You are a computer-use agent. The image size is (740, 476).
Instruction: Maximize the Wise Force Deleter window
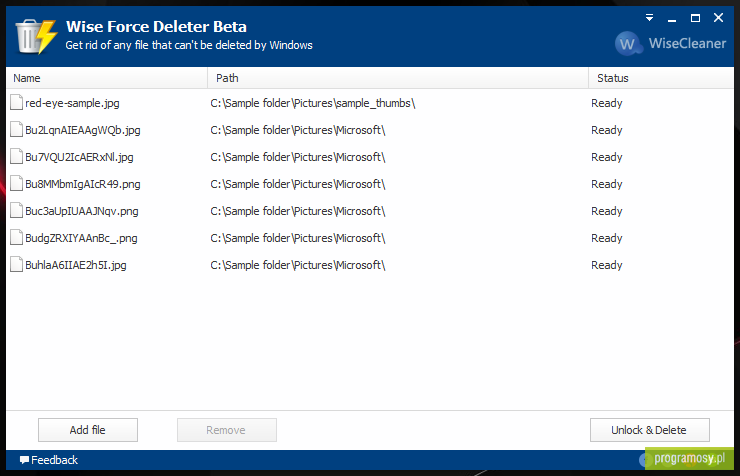click(695, 18)
